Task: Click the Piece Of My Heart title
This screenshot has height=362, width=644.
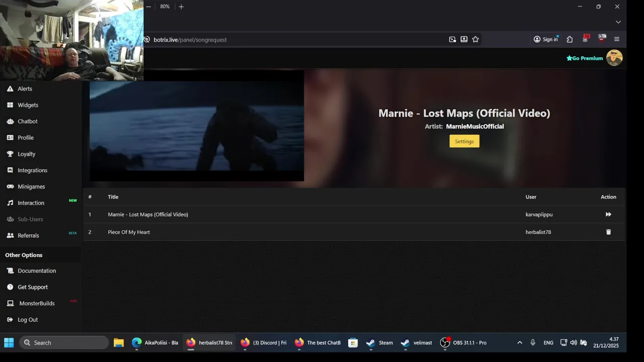Action: click(129, 232)
